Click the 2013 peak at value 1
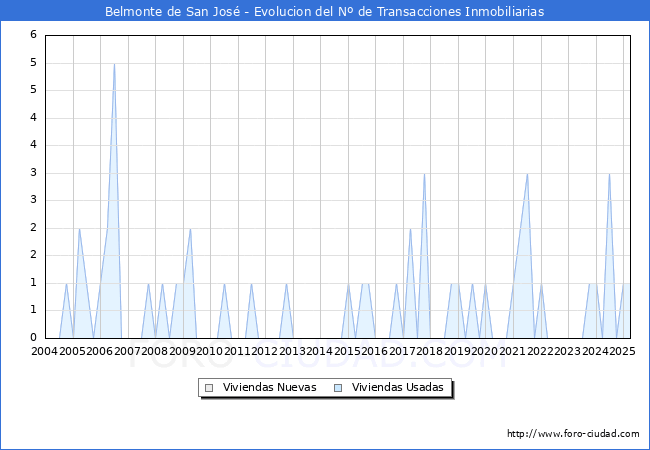The image size is (650, 450). point(286,284)
